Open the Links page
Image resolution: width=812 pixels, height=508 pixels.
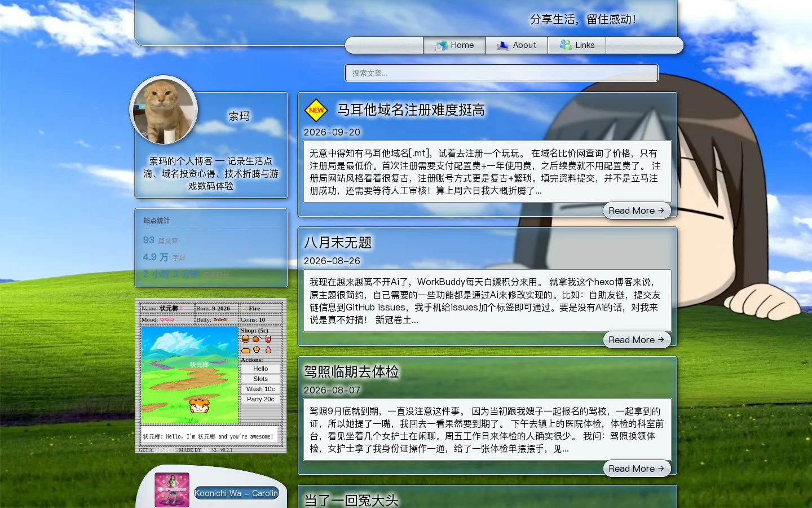coord(577,45)
